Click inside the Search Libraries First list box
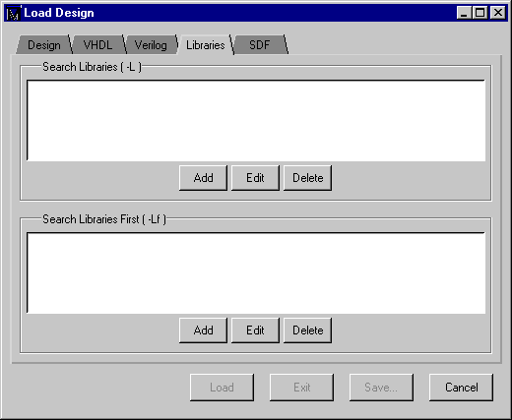Image resolution: width=512 pixels, height=420 pixels. [x=256, y=272]
